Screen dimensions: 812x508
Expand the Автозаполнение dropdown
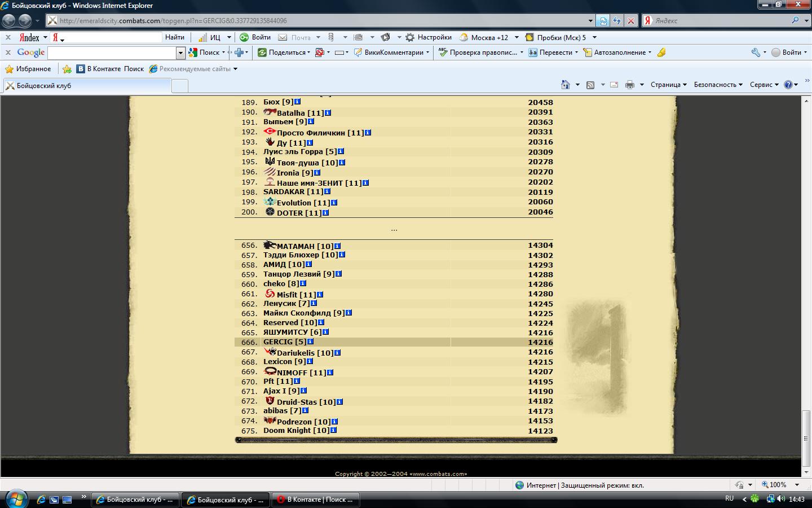tap(650, 52)
